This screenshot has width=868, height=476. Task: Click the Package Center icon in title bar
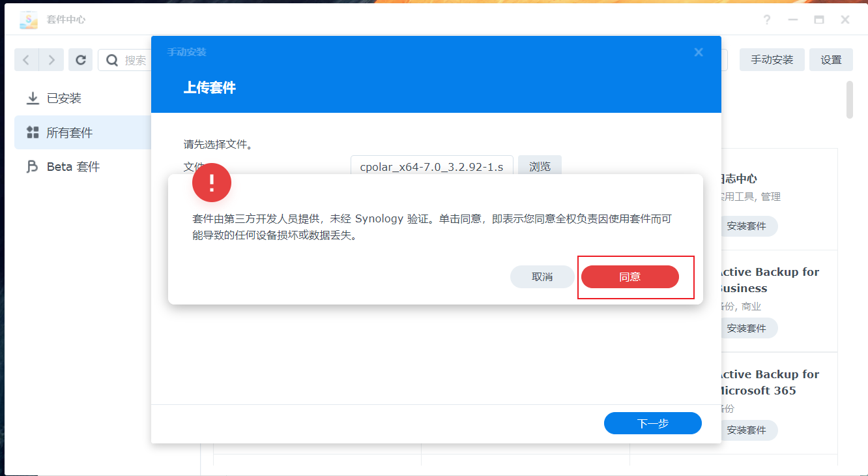(x=28, y=20)
